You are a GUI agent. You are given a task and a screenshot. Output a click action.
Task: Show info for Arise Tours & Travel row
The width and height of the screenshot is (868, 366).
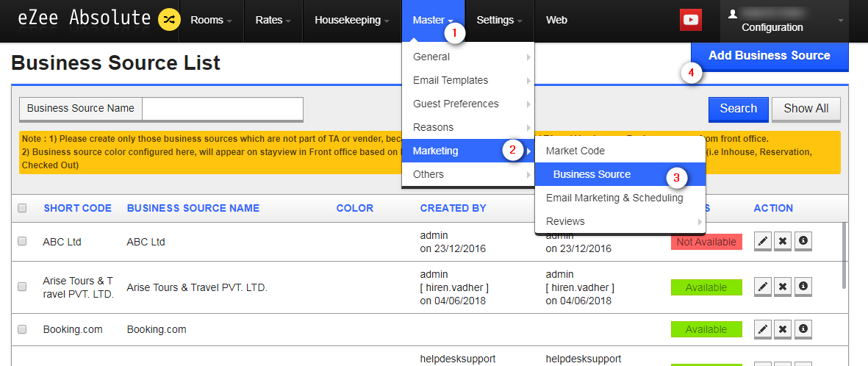[x=803, y=287]
